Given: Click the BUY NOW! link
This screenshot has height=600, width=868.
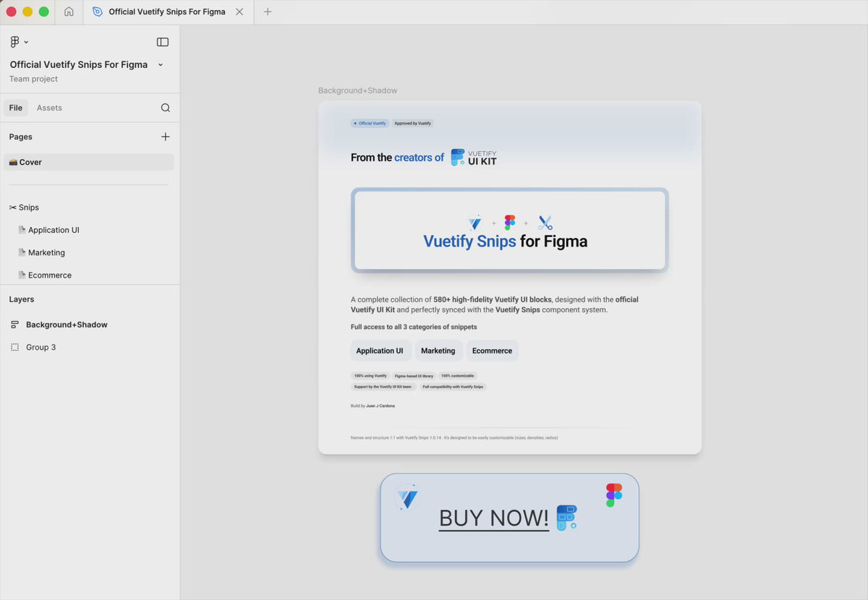Looking at the screenshot, I should click(494, 518).
